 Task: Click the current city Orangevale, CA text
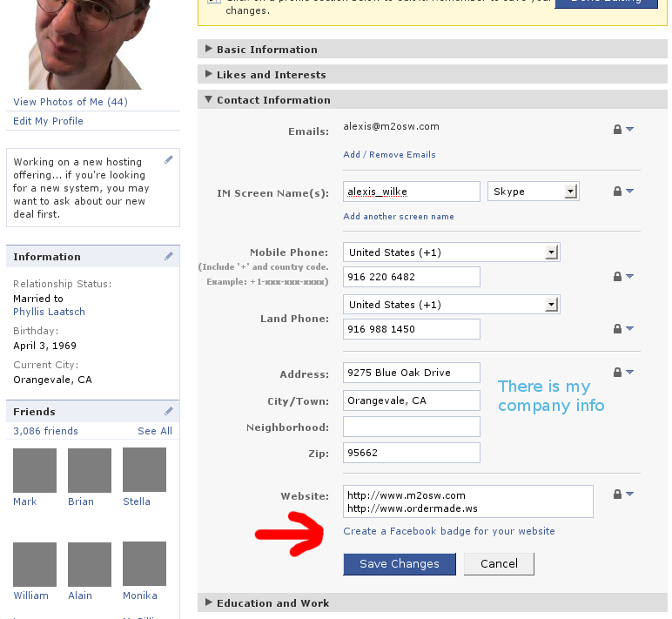[x=52, y=380]
